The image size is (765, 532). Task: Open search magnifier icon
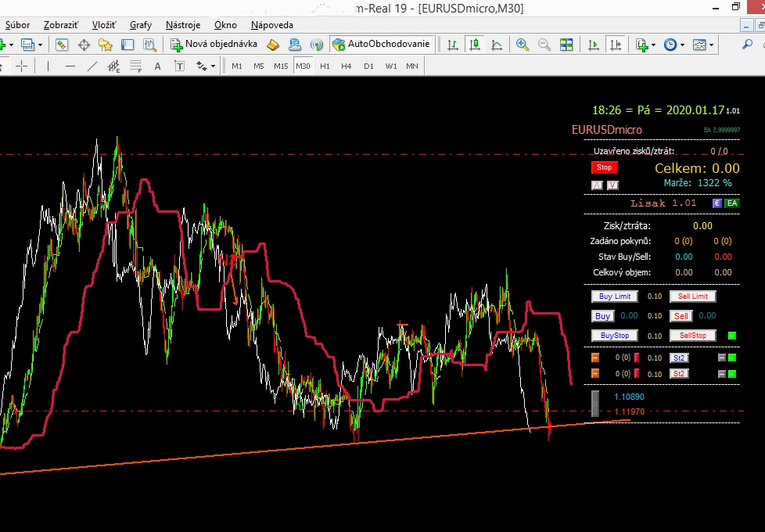747,45
